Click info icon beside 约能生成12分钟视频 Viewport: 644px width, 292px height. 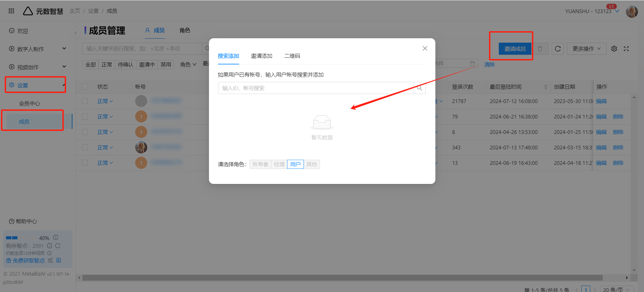coord(49,253)
